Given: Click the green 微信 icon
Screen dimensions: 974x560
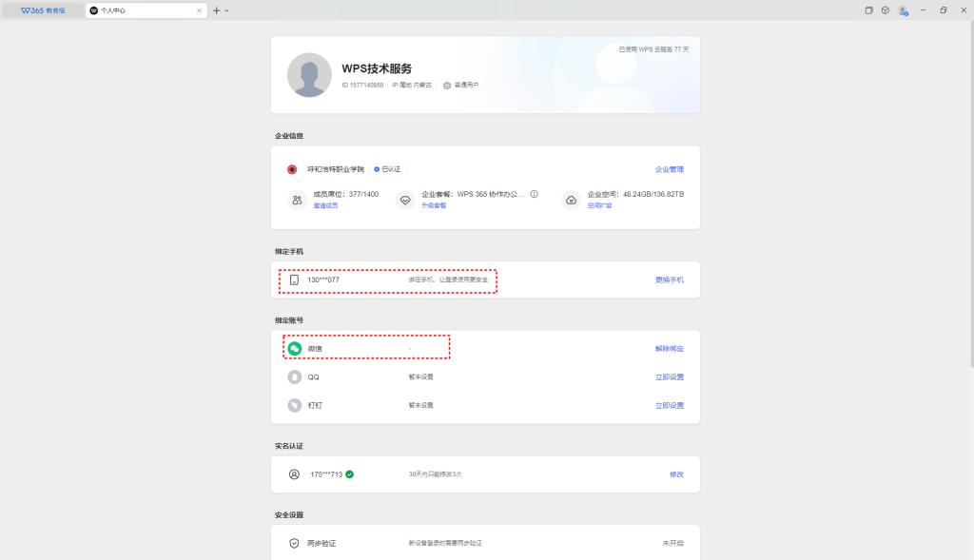Looking at the screenshot, I should [295, 348].
